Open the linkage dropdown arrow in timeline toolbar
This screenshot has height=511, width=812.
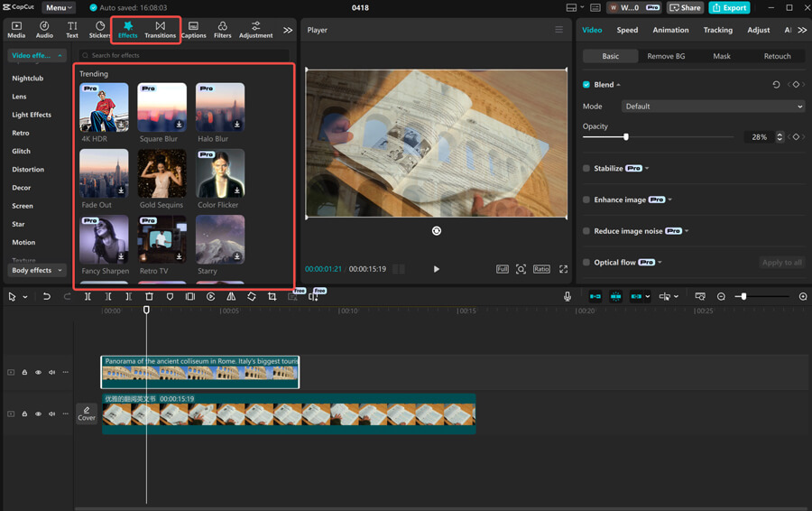[x=647, y=296]
